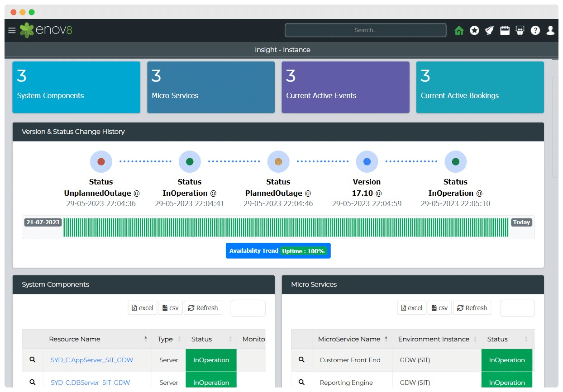Image resolution: width=563 pixels, height=392 pixels.
Task: Export Micro Services as csv
Action: [439, 308]
